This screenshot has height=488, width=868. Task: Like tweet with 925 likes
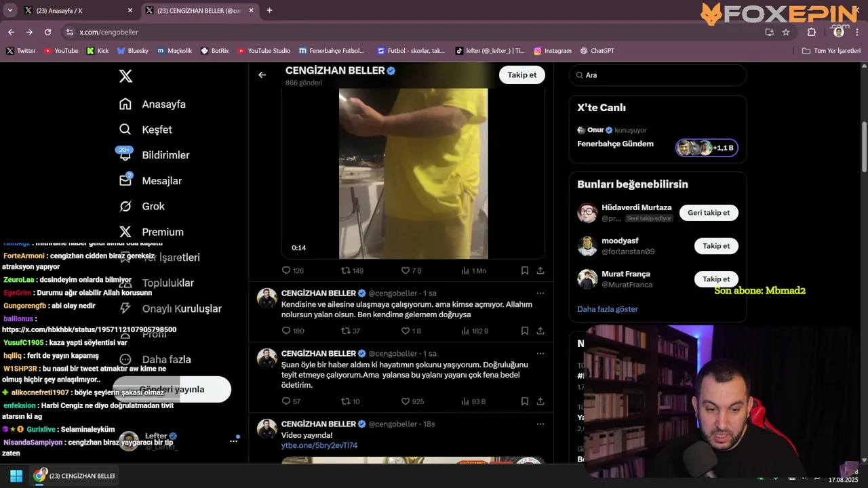pyautogui.click(x=412, y=401)
